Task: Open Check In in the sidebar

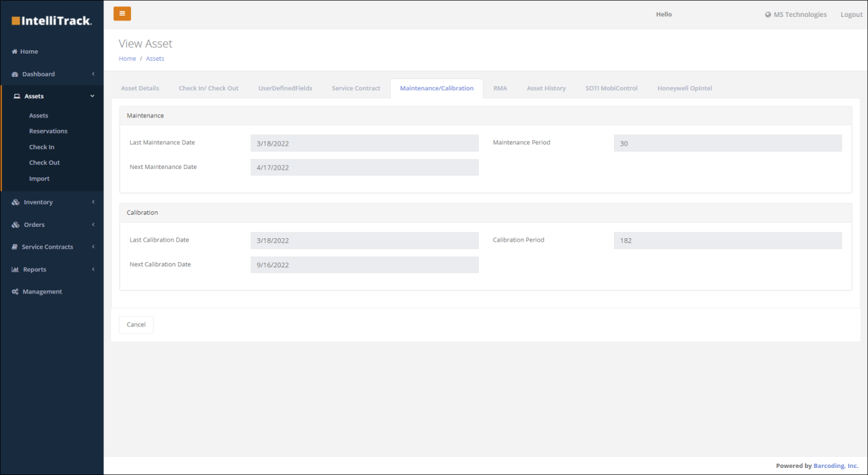Action: (42, 147)
